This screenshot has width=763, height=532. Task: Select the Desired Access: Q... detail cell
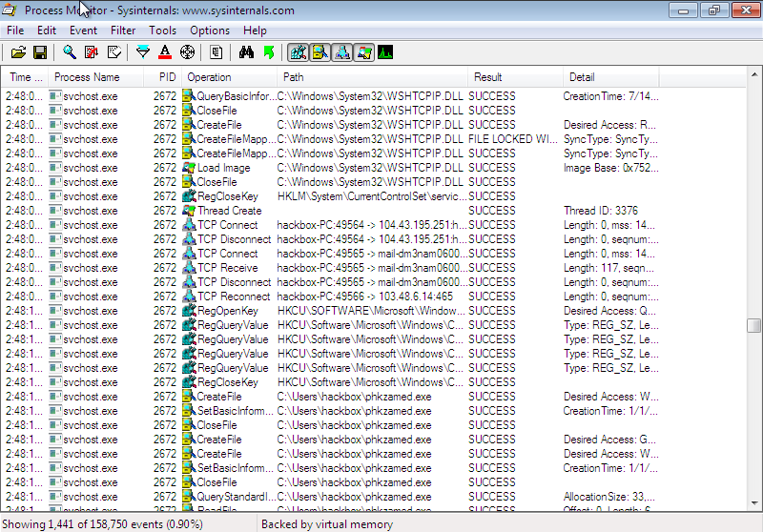click(x=609, y=311)
